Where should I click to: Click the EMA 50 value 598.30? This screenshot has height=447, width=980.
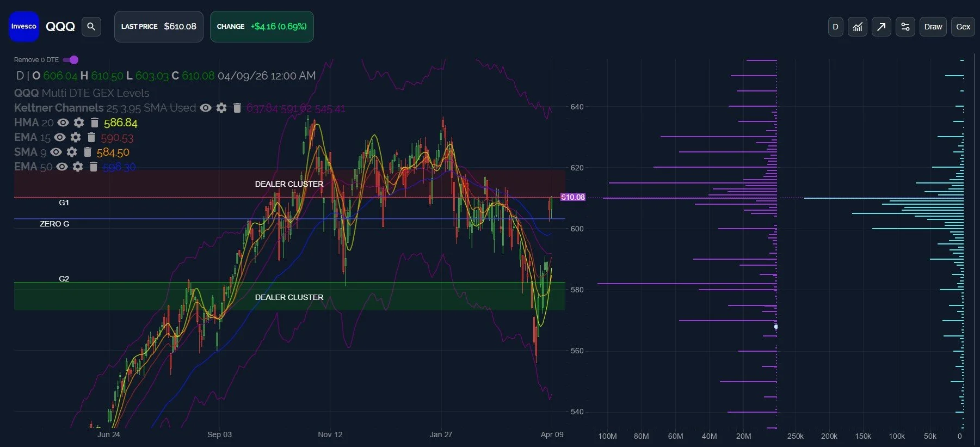click(x=119, y=167)
